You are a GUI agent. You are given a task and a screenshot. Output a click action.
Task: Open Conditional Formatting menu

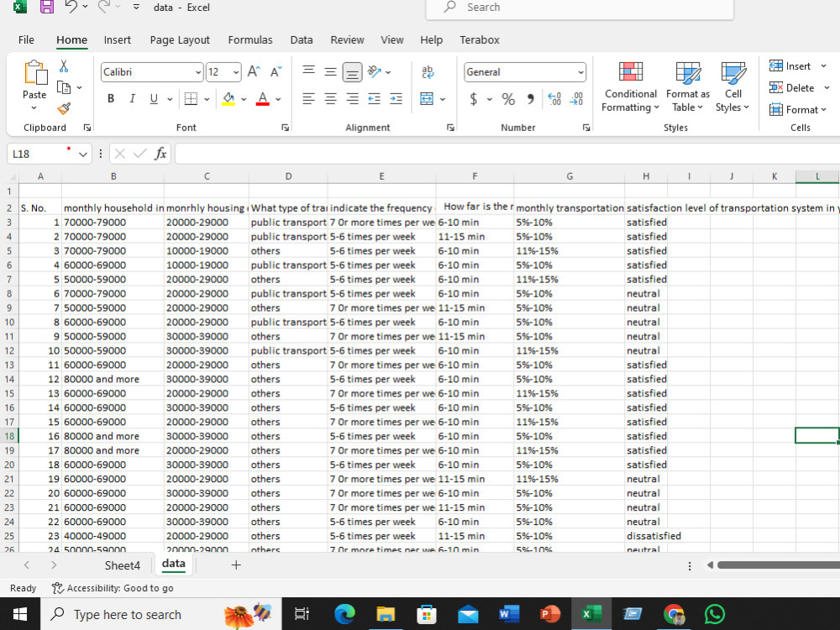631,87
